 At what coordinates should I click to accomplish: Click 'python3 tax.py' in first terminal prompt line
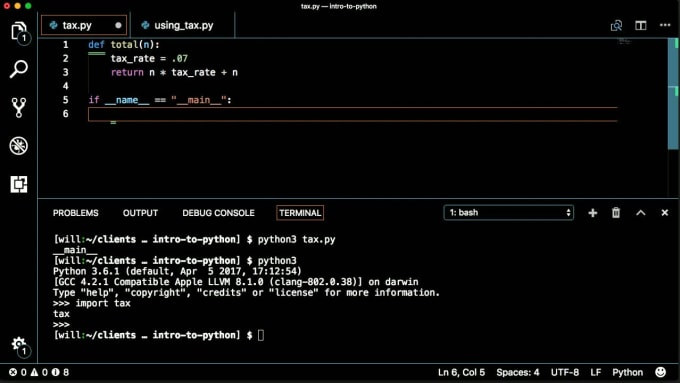296,239
